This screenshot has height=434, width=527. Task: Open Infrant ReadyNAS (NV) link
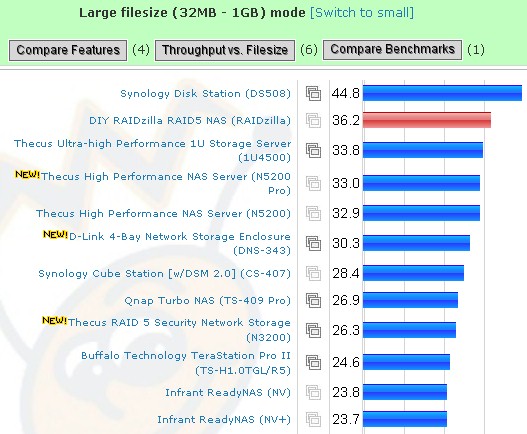(228, 393)
